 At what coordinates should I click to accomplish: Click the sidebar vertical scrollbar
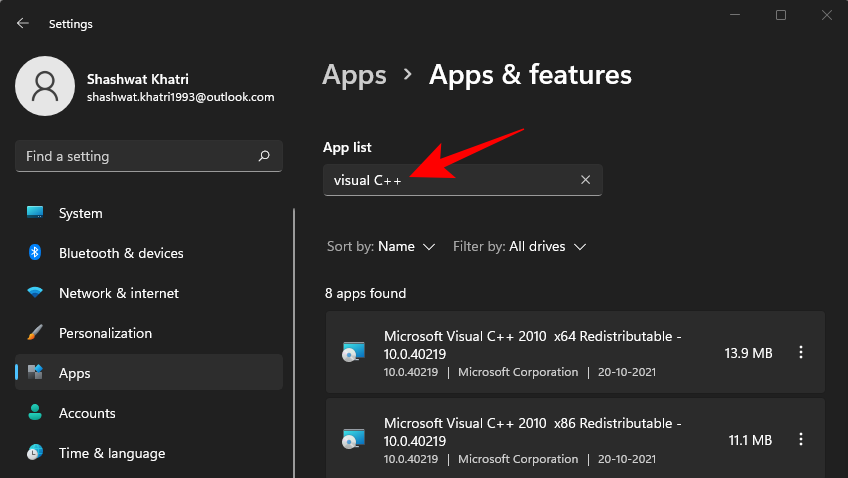pyautogui.click(x=294, y=340)
